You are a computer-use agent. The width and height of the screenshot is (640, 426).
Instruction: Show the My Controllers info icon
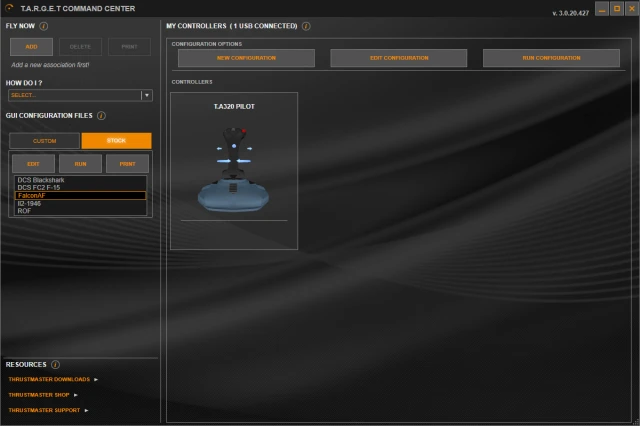tap(306, 26)
